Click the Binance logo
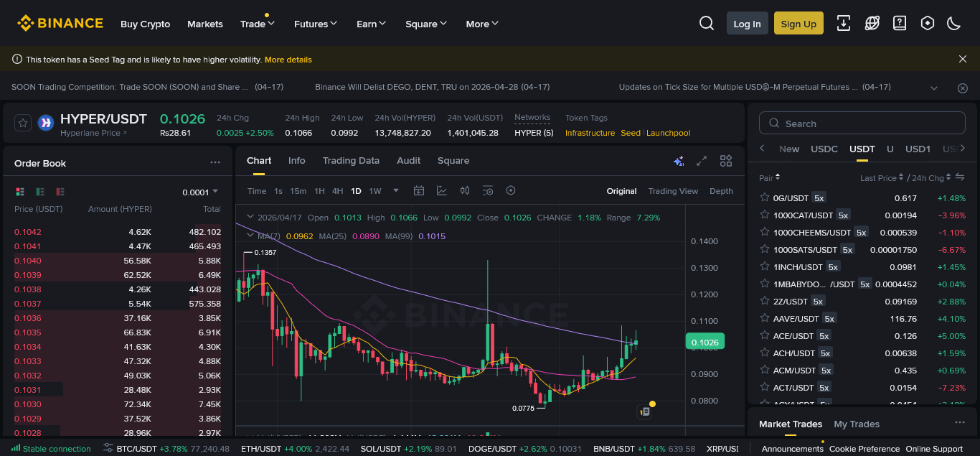This screenshot has width=980, height=456. [60, 24]
